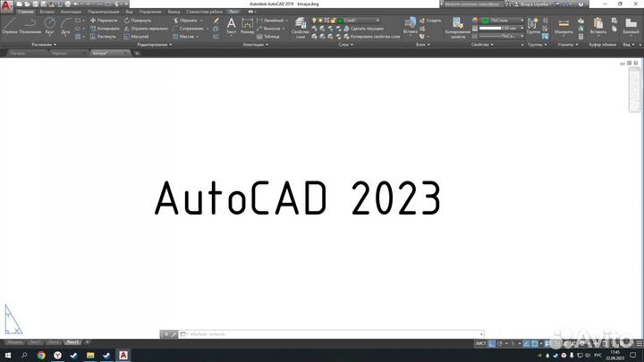Expand the Свойства panel
The image size is (644, 362).
(482, 45)
